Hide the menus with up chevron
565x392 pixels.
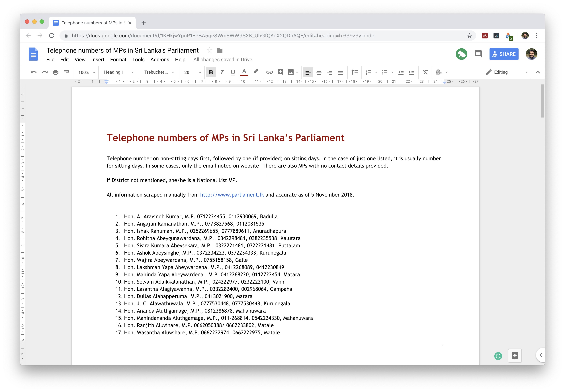coord(538,72)
